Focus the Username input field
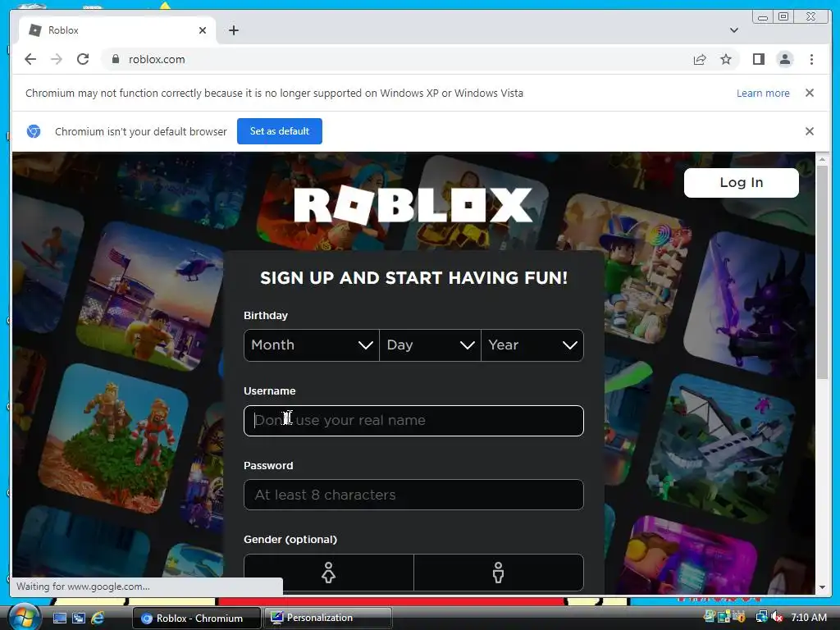This screenshot has height=630, width=840. 413,421
